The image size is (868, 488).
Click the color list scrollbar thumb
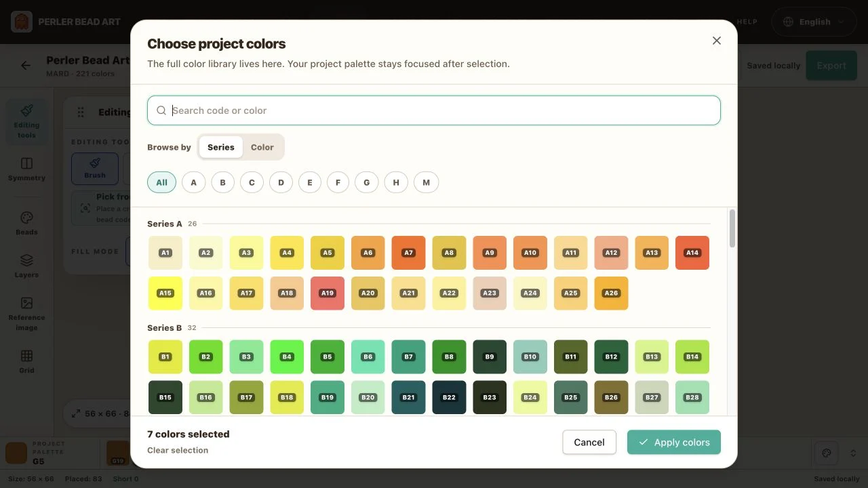point(732,228)
